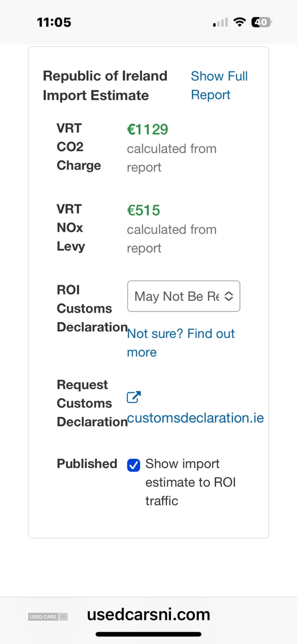Click the Request Customs Declaration label
Image resolution: width=297 pixels, height=644 pixels.
pyautogui.click(x=92, y=403)
